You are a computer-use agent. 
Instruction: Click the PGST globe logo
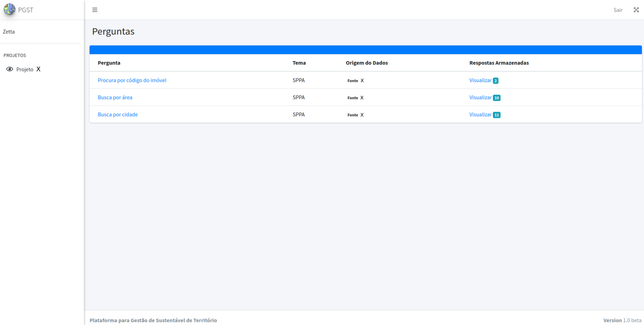pyautogui.click(x=10, y=10)
